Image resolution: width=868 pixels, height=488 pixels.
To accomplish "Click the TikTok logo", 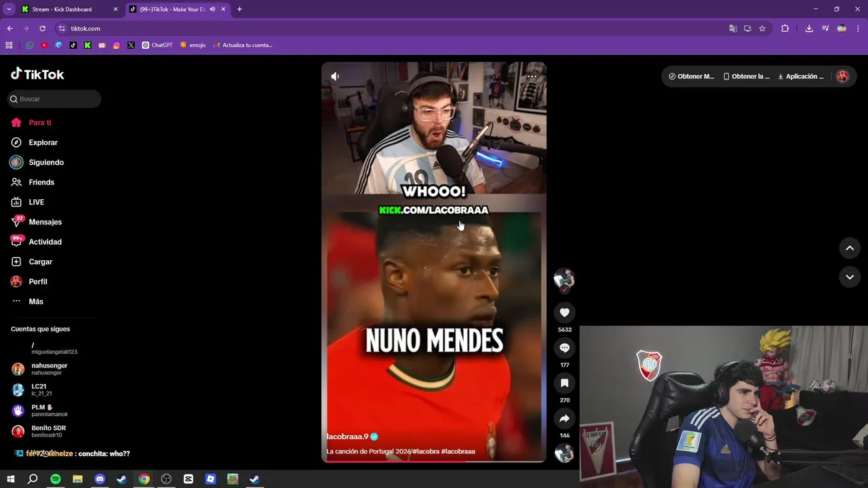I will 37,74.
